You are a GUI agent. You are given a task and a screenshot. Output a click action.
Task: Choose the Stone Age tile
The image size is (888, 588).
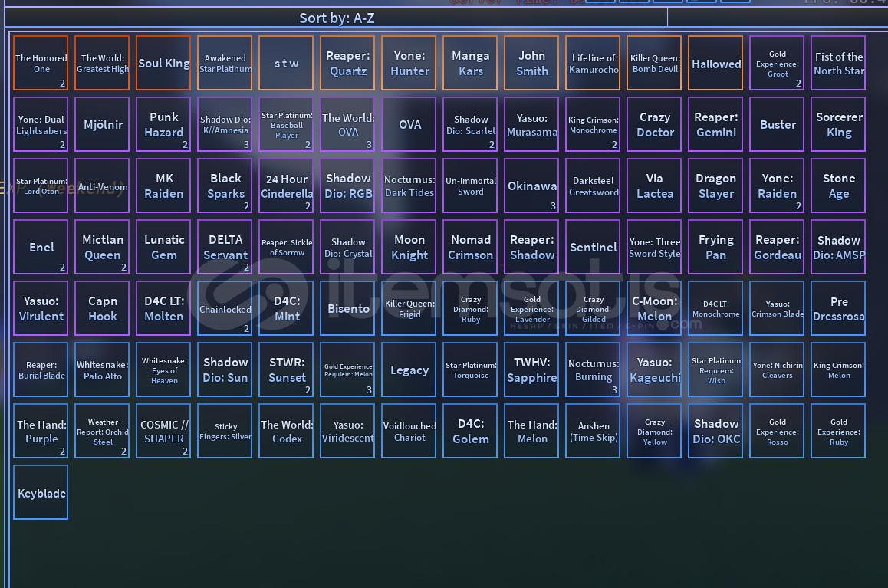click(838, 186)
